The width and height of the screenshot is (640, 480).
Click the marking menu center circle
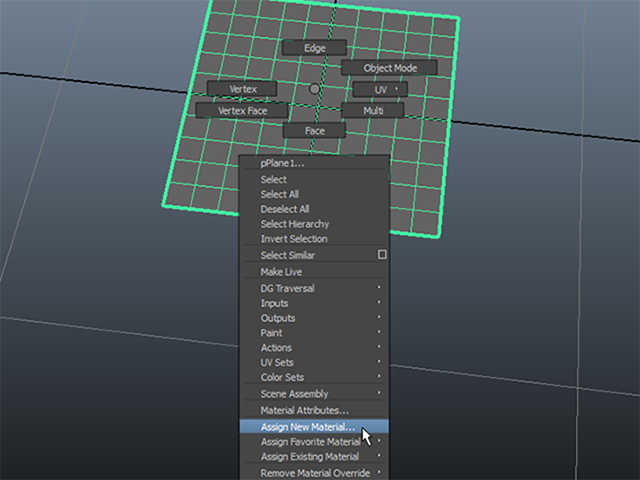coord(314,89)
